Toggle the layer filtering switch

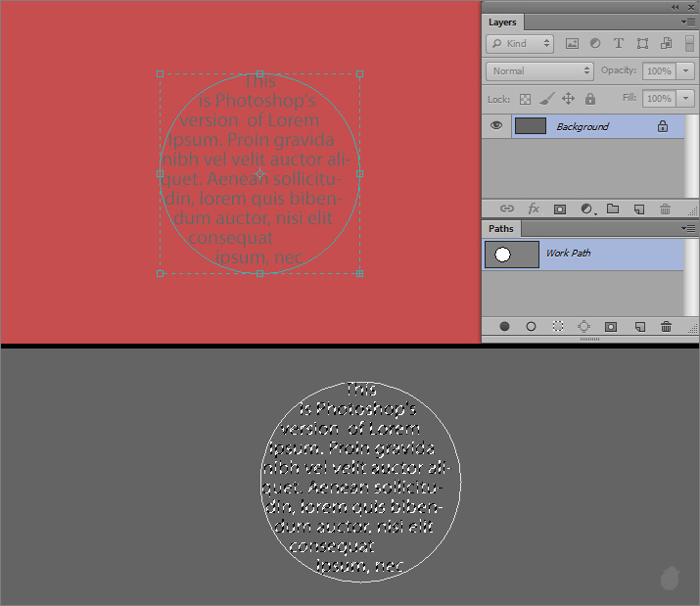click(x=689, y=43)
